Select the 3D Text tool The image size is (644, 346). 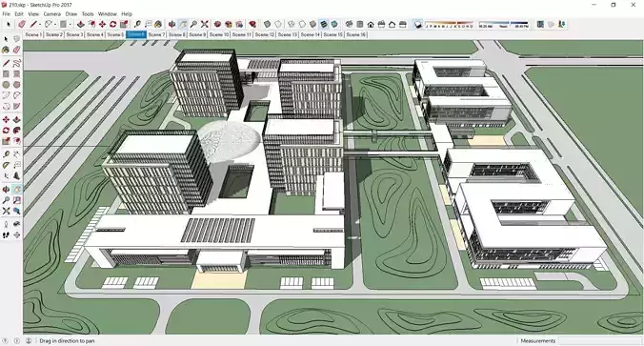tap(16, 176)
